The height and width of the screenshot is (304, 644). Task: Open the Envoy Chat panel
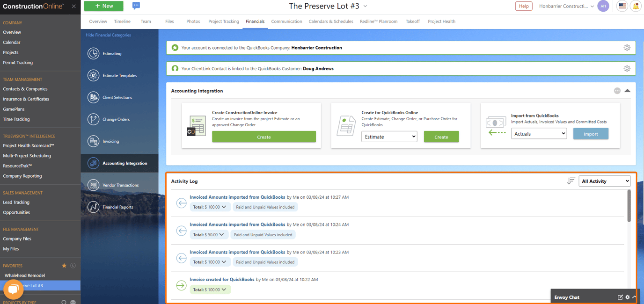pos(567,297)
